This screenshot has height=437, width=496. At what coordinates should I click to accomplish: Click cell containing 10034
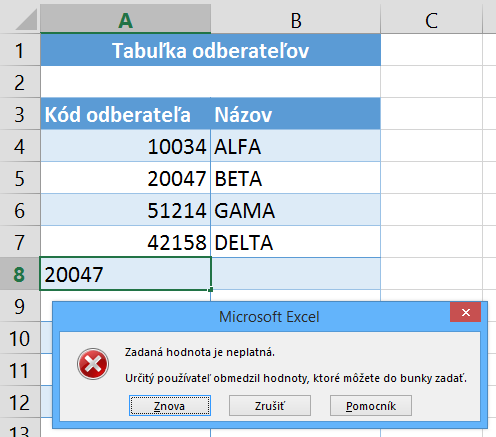click(x=125, y=146)
